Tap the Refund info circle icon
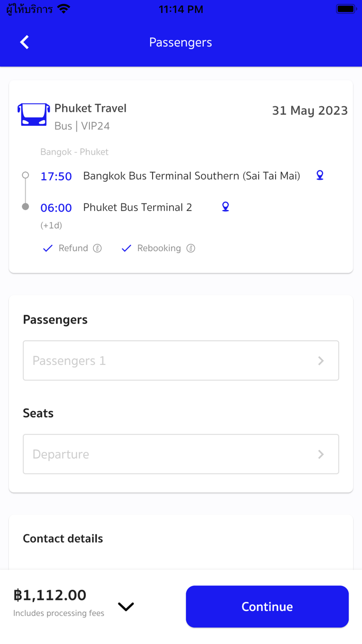The width and height of the screenshot is (362, 644). (97, 248)
